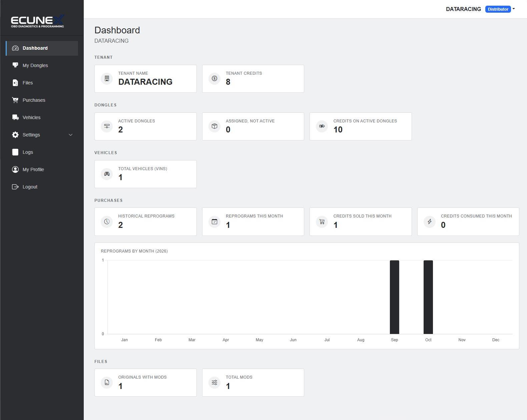Click the Oct bar in reprograms chart
Viewport: 527px width, 420px height.
428,297
